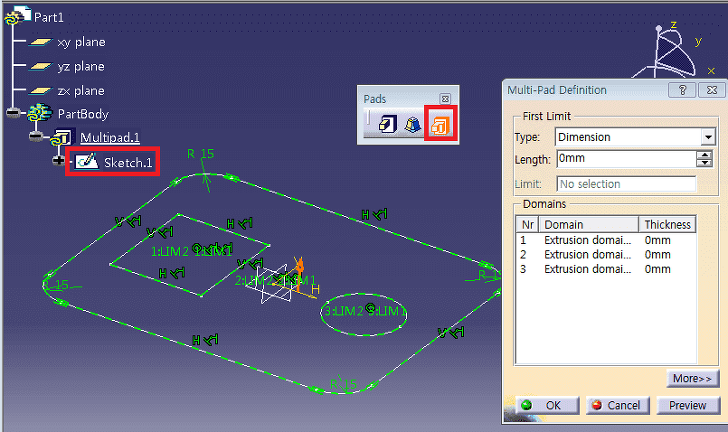This screenshot has height=432, width=728.
Task: Select xy plane label
Action: coord(81,42)
